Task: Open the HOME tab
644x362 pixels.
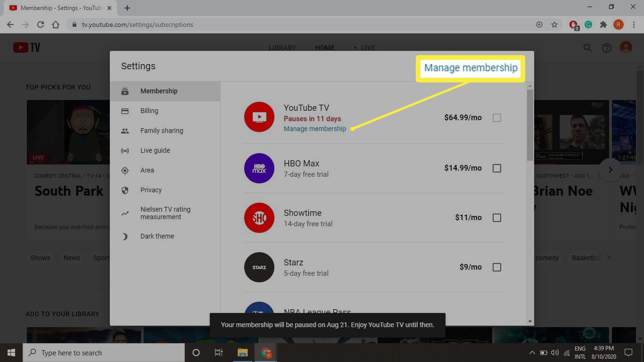Action: point(325,48)
